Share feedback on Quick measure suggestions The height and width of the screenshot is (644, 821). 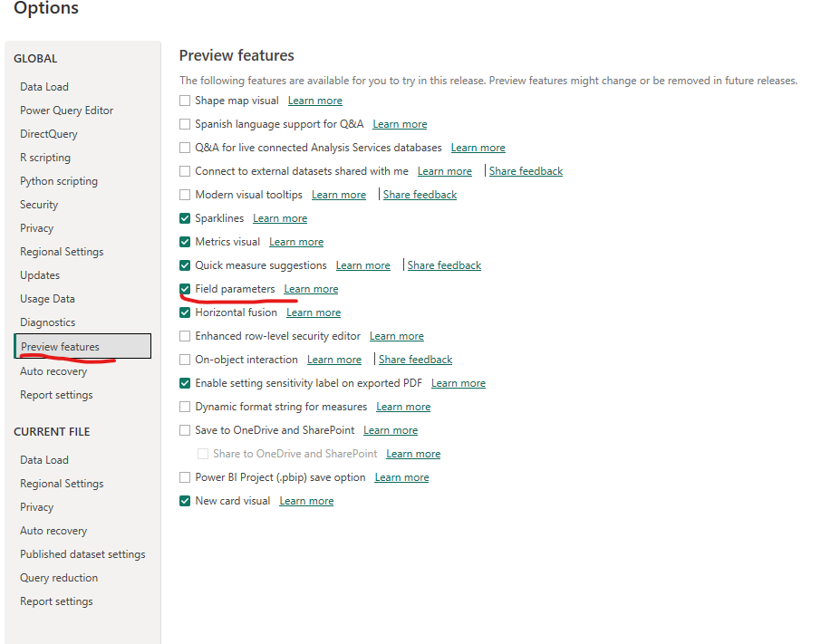point(444,265)
